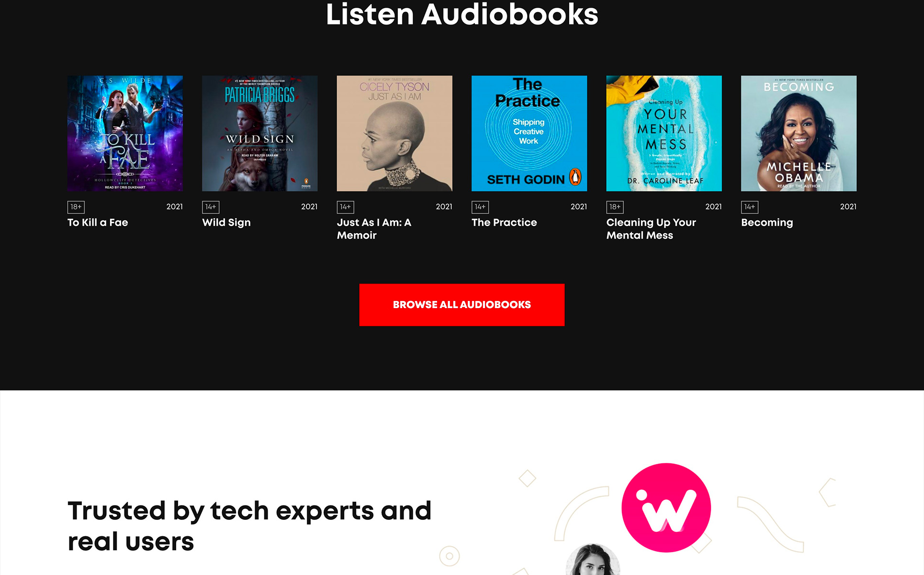This screenshot has height=575, width=924.
Task: Click the 14+ rating badge under Wild Sign
Action: tap(211, 207)
